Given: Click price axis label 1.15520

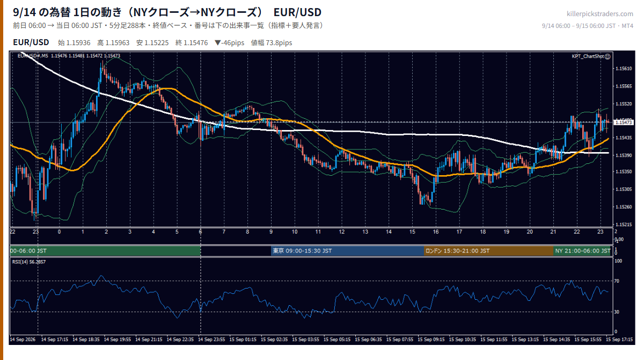Looking at the screenshot, I should pos(623,103).
